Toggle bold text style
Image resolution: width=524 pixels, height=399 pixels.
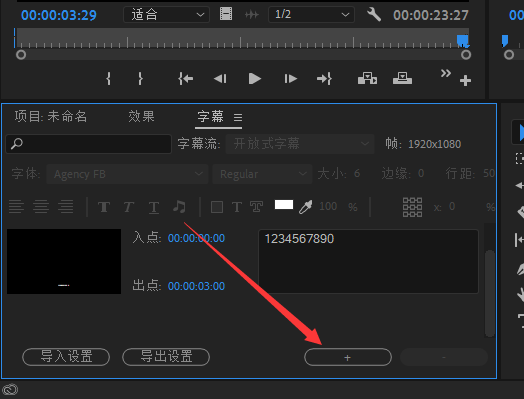tap(104, 207)
